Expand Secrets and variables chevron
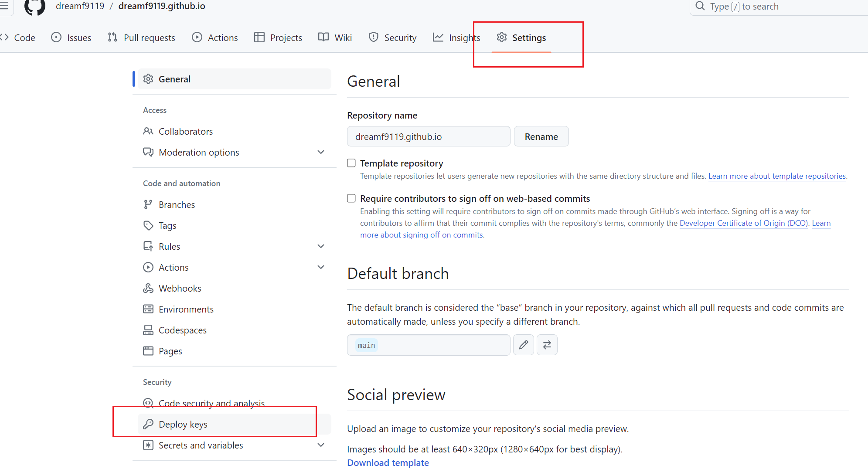Image resolution: width=868 pixels, height=469 pixels. click(x=321, y=445)
